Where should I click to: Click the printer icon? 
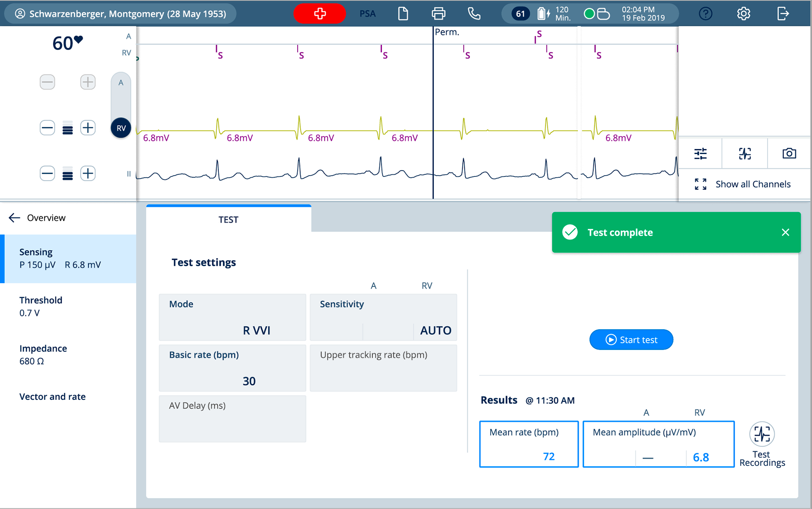(439, 14)
